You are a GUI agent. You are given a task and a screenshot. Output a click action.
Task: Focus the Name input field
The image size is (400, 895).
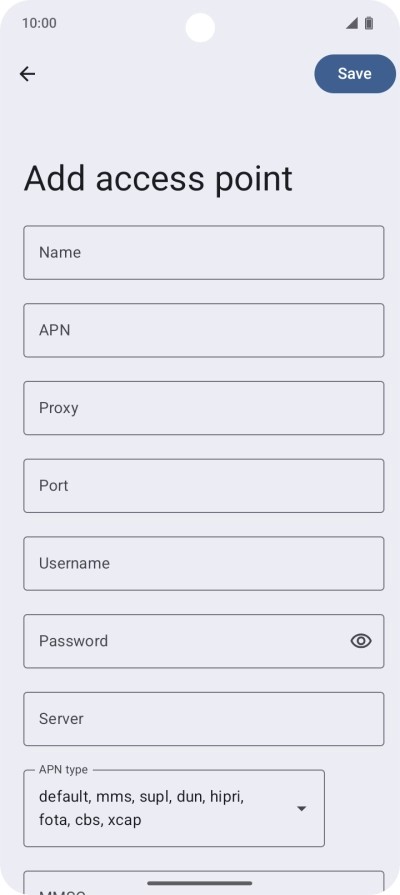(204, 252)
